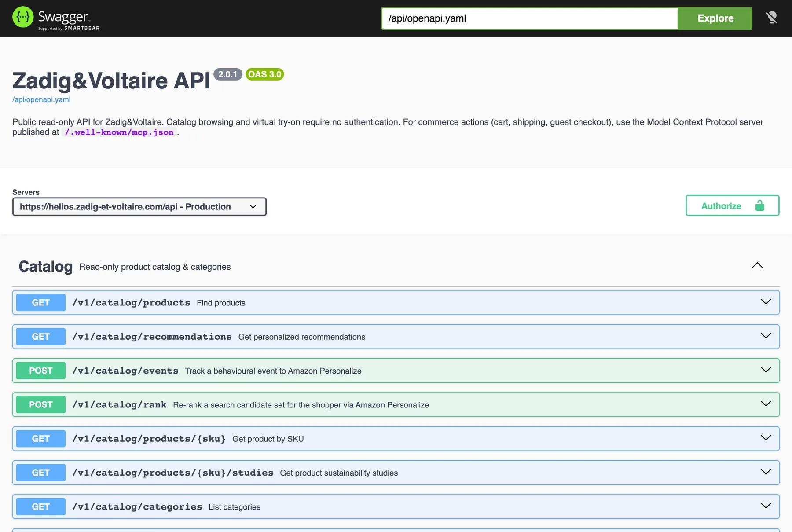Click the Explore button
The height and width of the screenshot is (532, 792).
point(715,18)
